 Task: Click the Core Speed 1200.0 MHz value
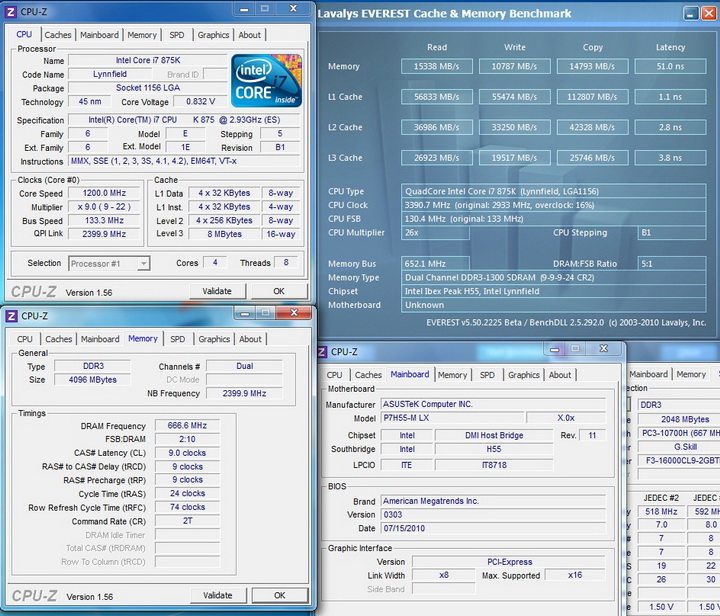tap(104, 193)
